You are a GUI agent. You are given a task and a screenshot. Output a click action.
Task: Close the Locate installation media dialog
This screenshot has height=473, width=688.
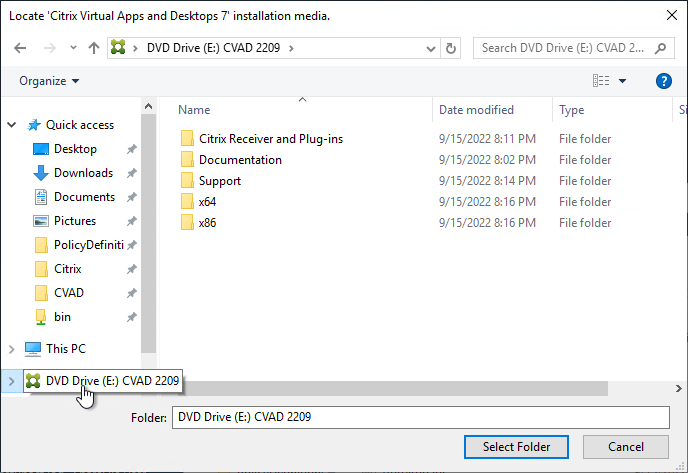[x=671, y=15]
